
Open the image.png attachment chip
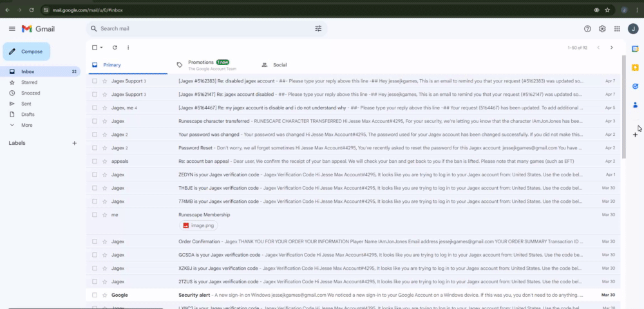[x=199, y=225]
